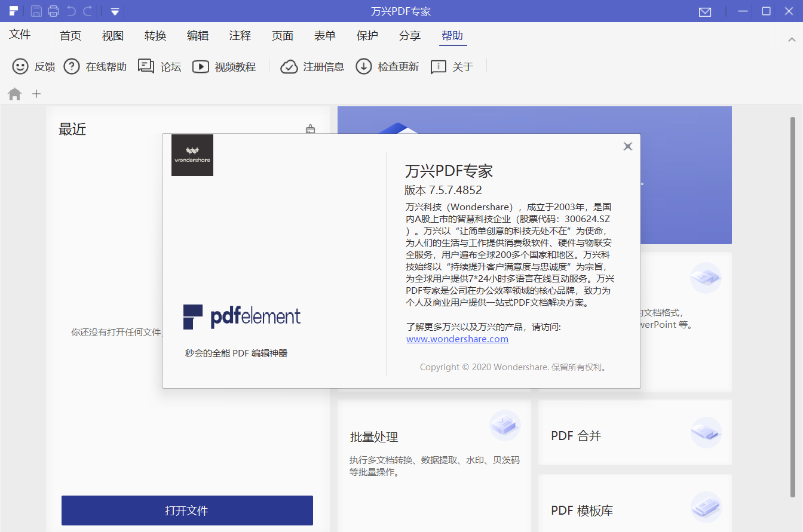Switch to the 首页 tab
This screenshot has width=803, height=532.
click(x=71, y=36)
